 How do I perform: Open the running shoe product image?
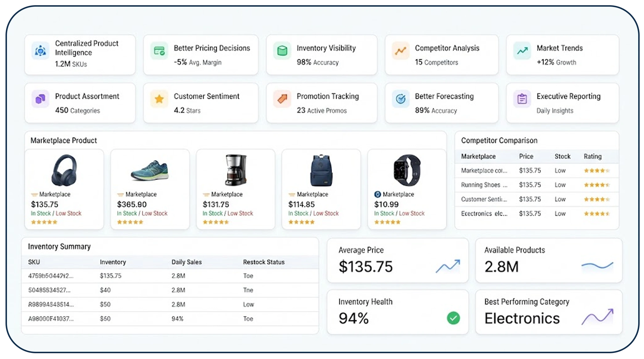[x=149, y=171]
